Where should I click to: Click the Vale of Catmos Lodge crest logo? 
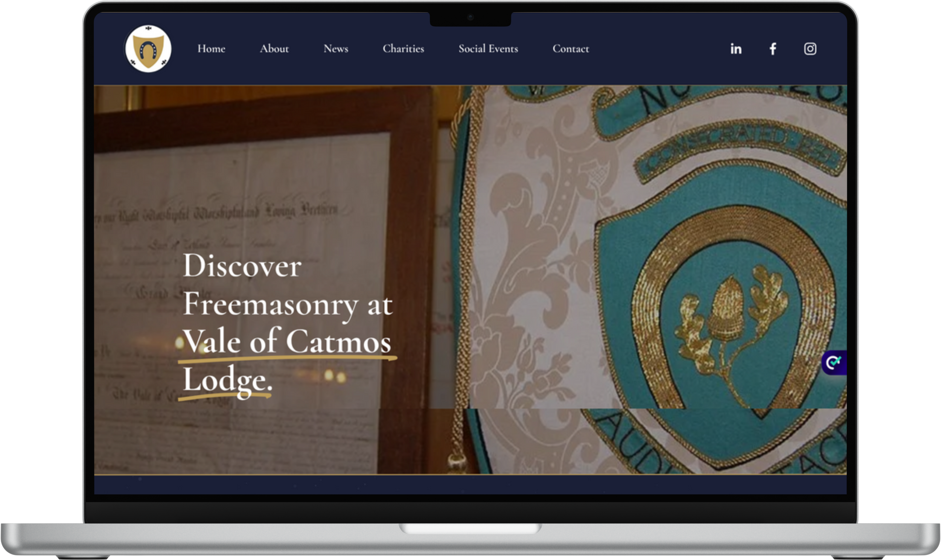pos(148,49)
